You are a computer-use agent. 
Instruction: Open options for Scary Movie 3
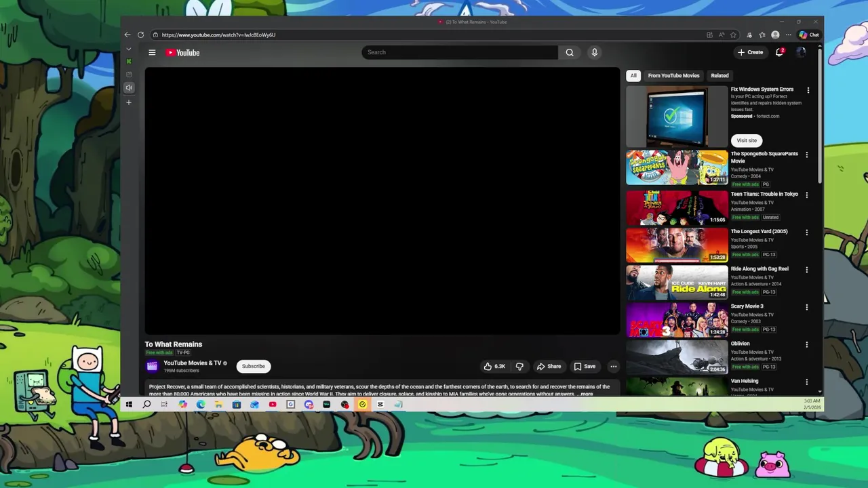806,306
